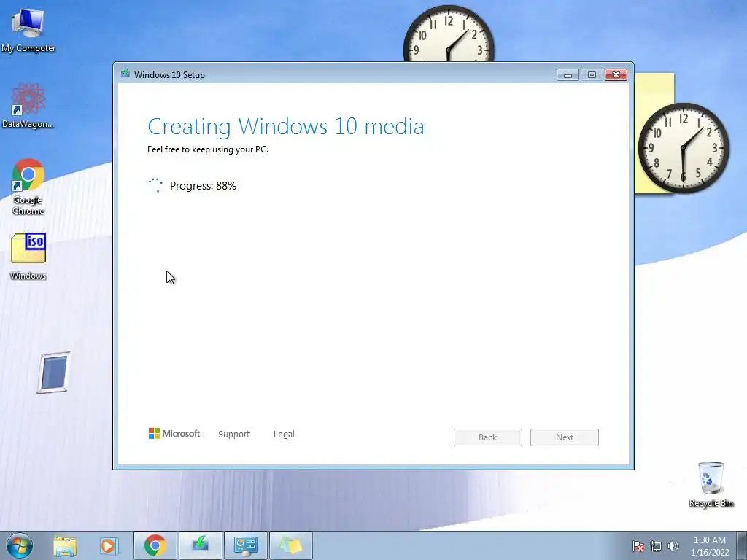Click the Next button
Image resolution: width=747 pixels, height=560 pixels.
click(x=565, y=437)
